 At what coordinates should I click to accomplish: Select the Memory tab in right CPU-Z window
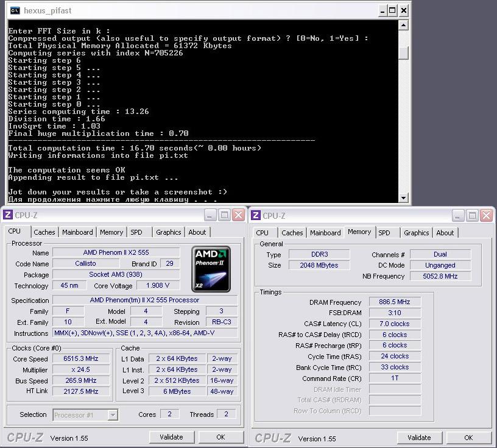pyautogui.click(x=359, y=232)
